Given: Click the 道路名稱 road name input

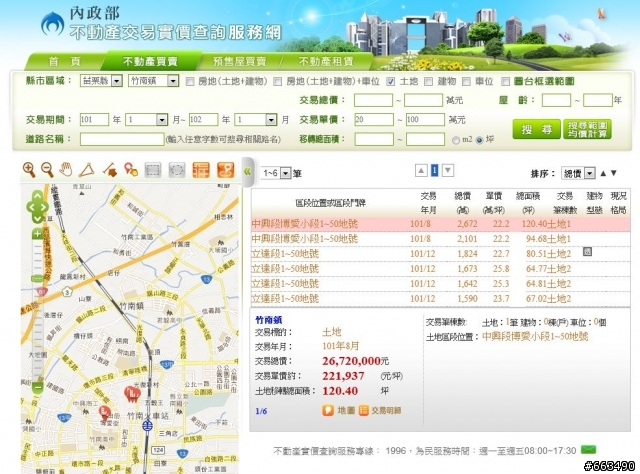Looking at the screenshot, I should pos(122,139).
